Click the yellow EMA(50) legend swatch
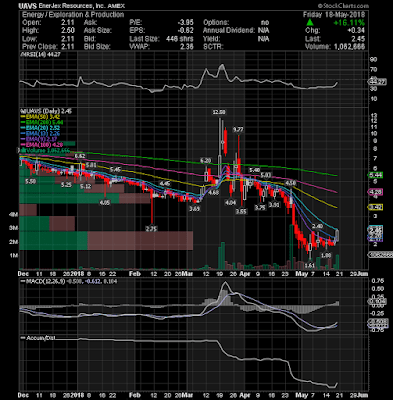This screenshot has width=393, height=400. (x=23, y=117)
